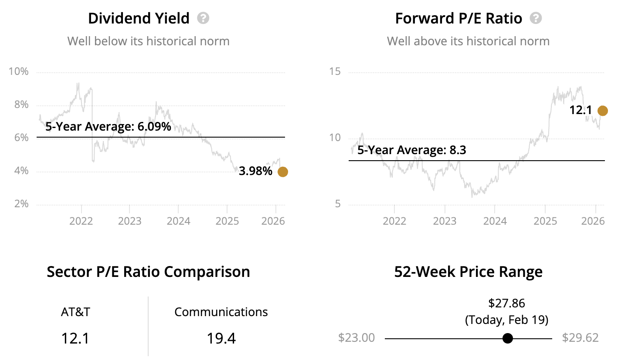Click the Sector P/E Ratio Comparison heading

click(148, 272)
